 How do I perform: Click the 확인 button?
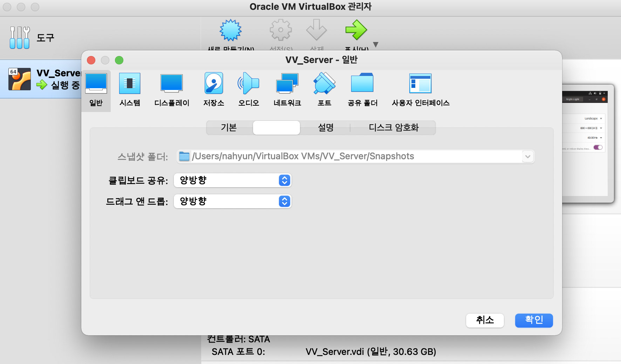click(534, 320)
